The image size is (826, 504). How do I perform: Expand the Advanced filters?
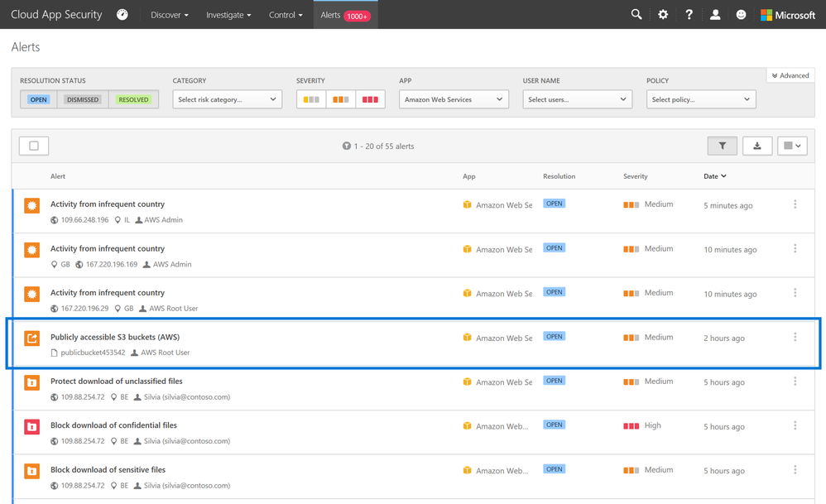(x=790, y=75)
